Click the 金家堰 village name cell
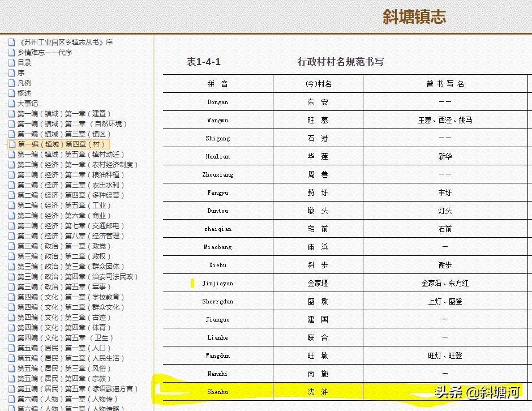 click(318, 283)
